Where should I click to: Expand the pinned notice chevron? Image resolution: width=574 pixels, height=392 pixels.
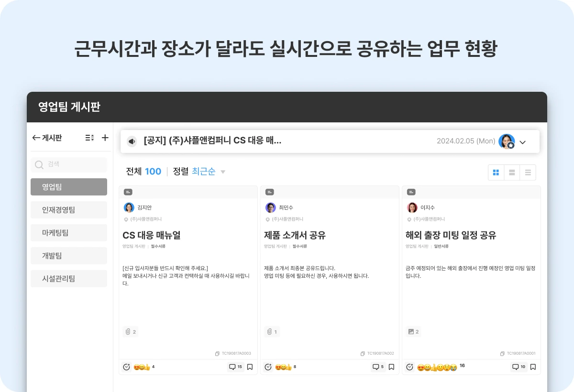click(x=523, y=142)
